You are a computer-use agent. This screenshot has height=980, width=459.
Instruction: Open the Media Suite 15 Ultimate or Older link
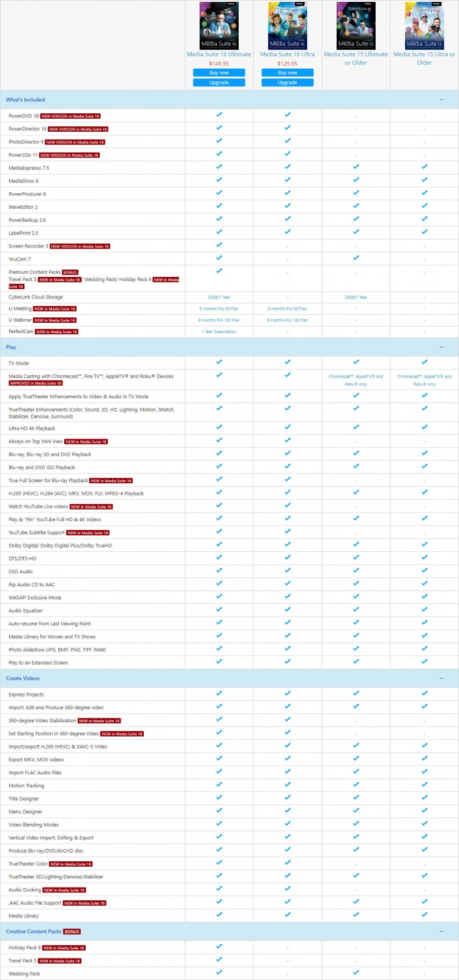click(x=356, y=58)
